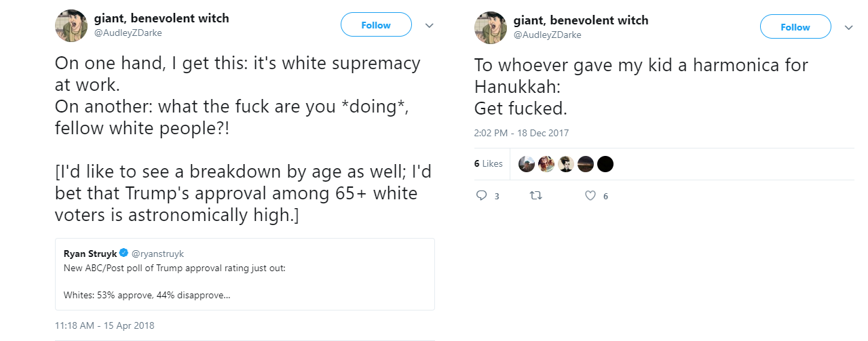Click the reply speech bubble icon
The height and width of the screenshot is (341, 868).
tap(482, 196)
